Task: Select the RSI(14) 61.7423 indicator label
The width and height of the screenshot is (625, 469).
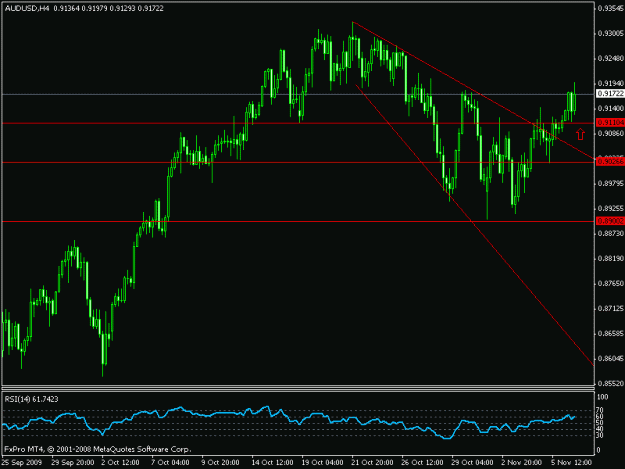Action: [31, 399]
